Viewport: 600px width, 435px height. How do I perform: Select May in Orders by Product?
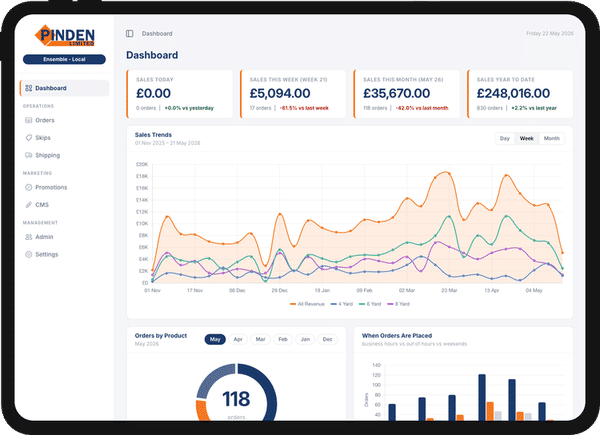(x=215, y=339)
